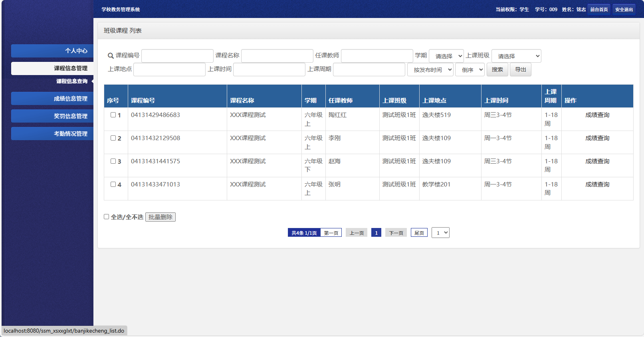
Task: Click the magnifier search icon beside 课程编号
Action: 111,56
